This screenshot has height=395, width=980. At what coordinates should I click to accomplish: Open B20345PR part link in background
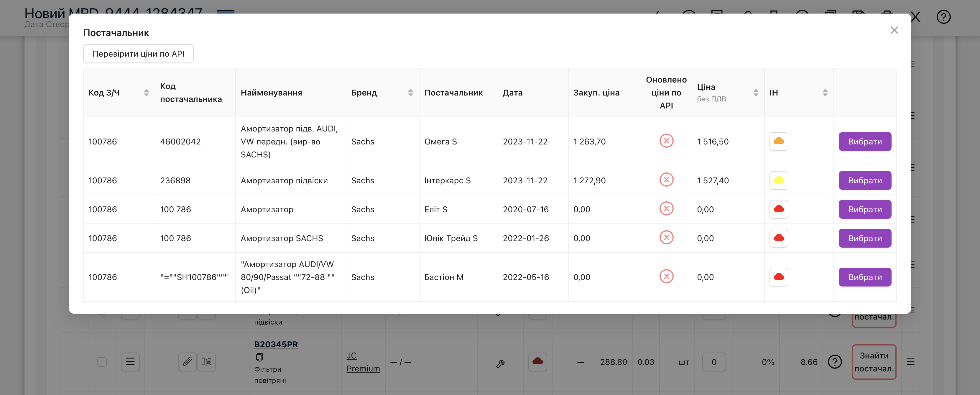coord(276,344)
